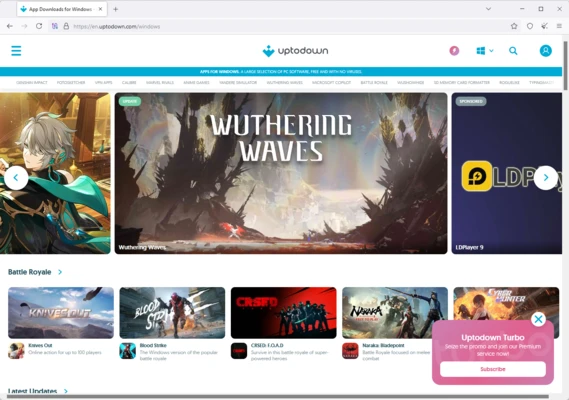Screen dimensions: 569x400
Task: Open the Marvel Rivals tag
Action: (160, 82)
